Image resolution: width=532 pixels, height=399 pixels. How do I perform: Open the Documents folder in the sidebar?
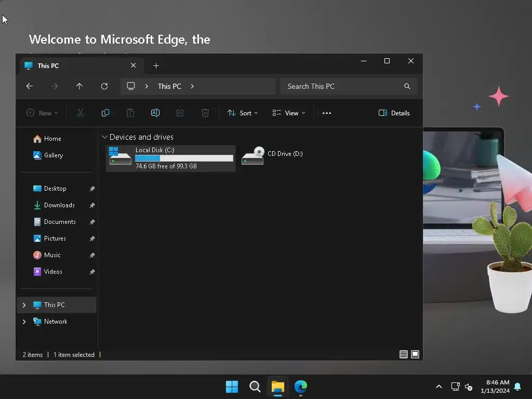(57, 222)
